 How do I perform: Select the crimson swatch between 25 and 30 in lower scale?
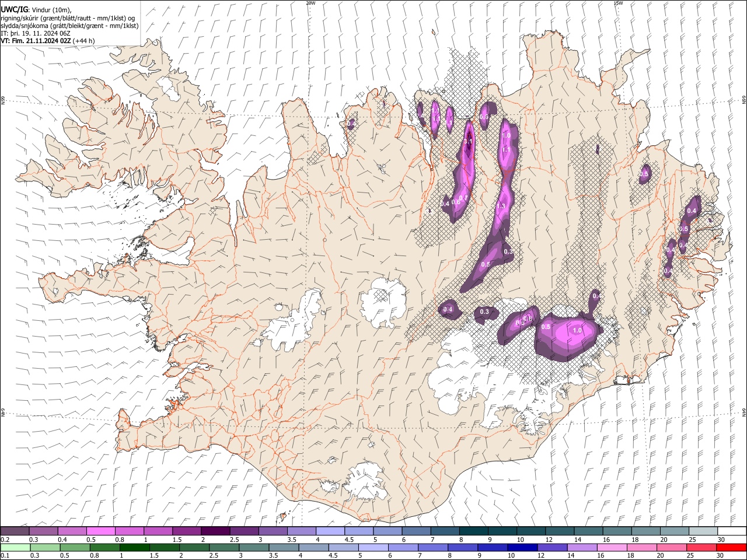tap(701, 547)
